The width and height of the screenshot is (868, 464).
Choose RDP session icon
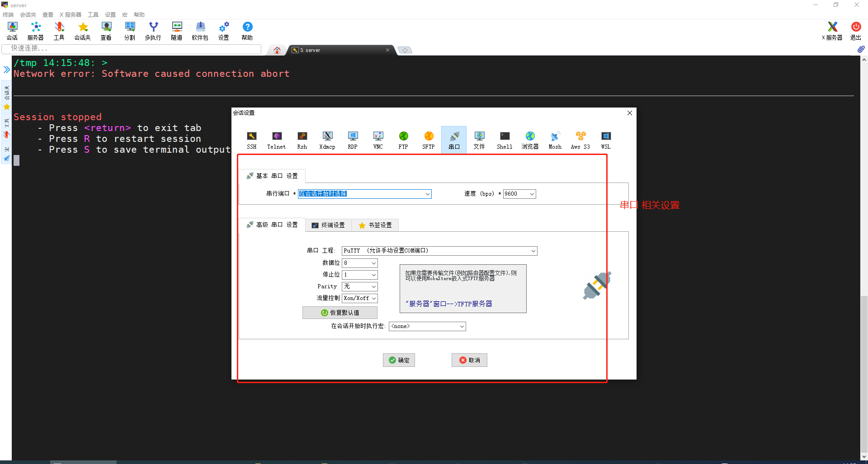pyautogui.click(x=353, y=140)
